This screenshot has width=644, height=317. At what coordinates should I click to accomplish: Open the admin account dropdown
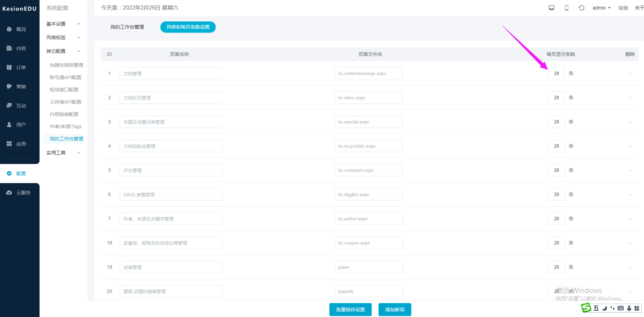pos(601,8)
